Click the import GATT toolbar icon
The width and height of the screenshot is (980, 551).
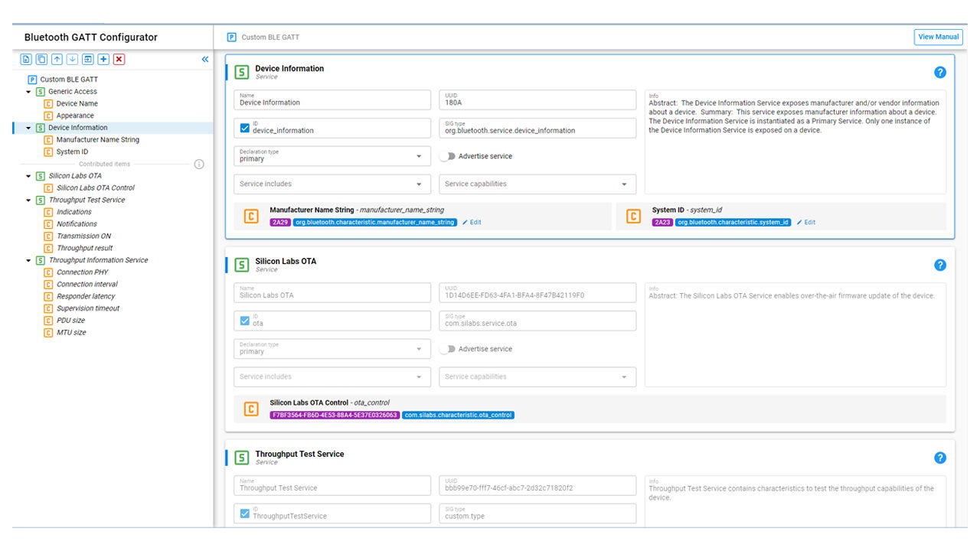pos(88,59)
